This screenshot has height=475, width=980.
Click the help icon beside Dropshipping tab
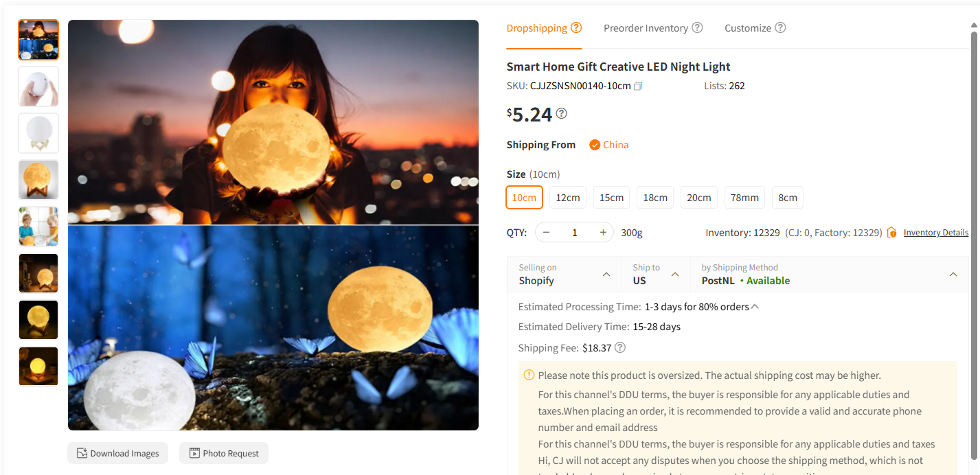[576, 28]
